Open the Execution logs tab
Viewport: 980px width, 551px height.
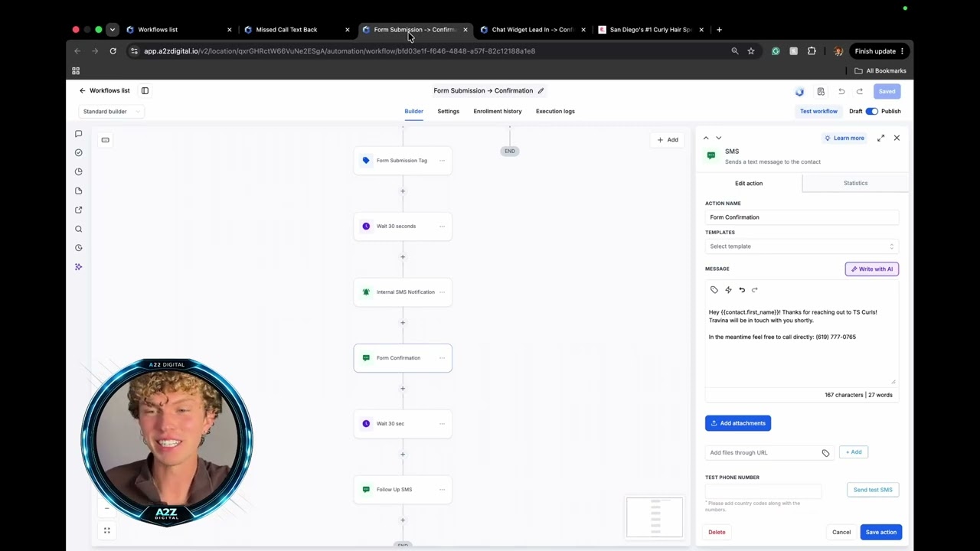click(555, 111)
